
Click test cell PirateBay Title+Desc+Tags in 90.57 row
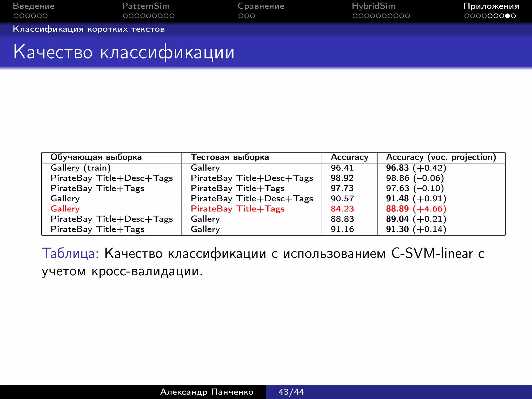click(252, 199)
